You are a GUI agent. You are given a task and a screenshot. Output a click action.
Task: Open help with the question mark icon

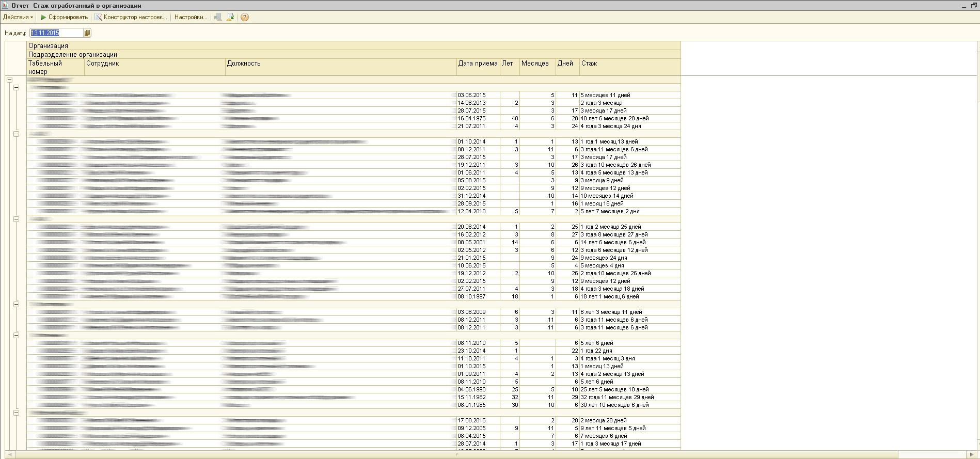tap(245, 17)
